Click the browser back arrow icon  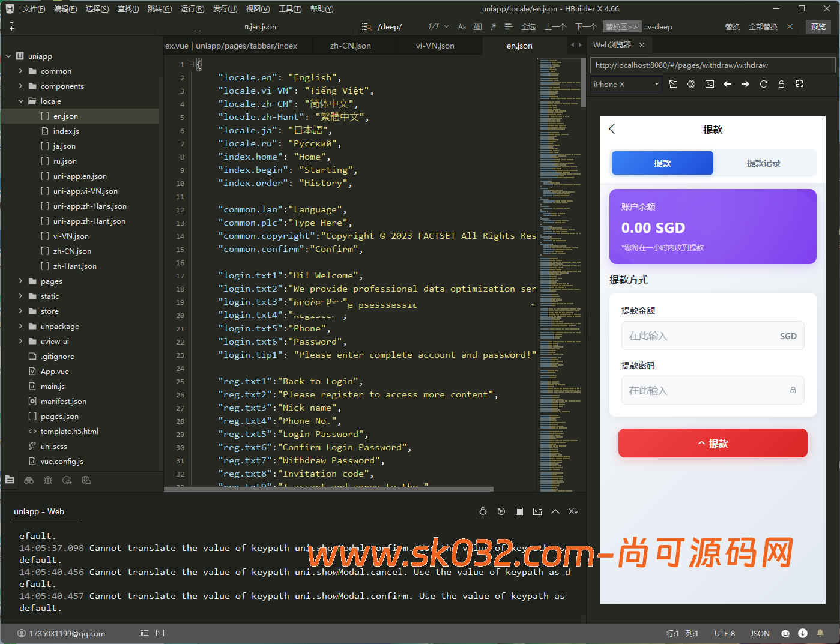(727, 84)
